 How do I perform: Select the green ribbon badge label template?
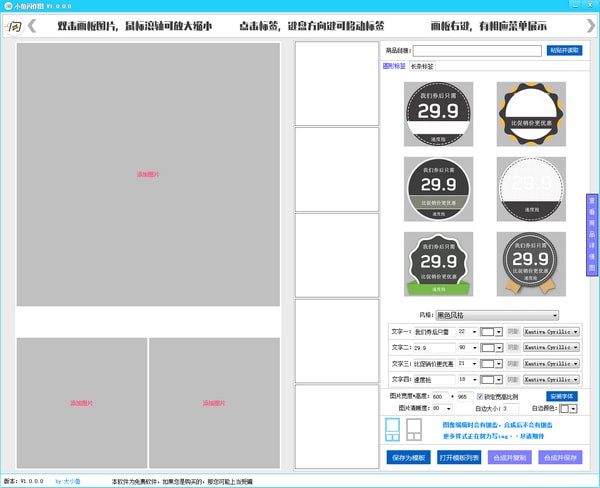pos(438,263)
